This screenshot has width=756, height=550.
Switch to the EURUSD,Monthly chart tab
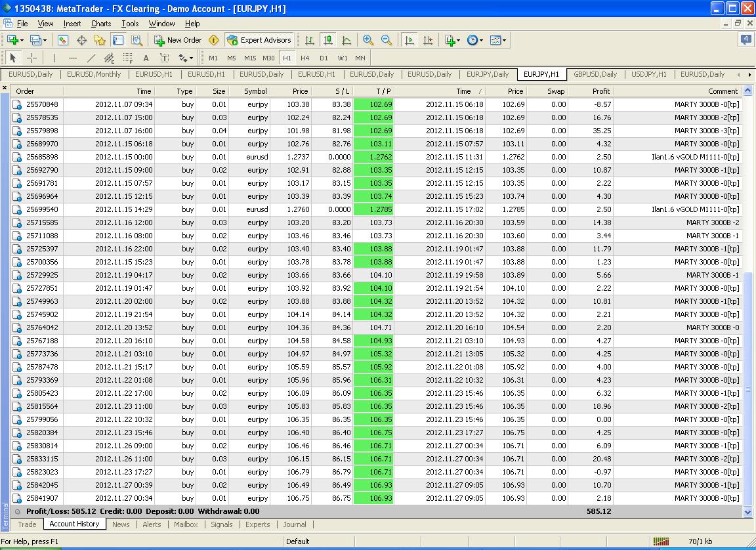coord(94,74)
